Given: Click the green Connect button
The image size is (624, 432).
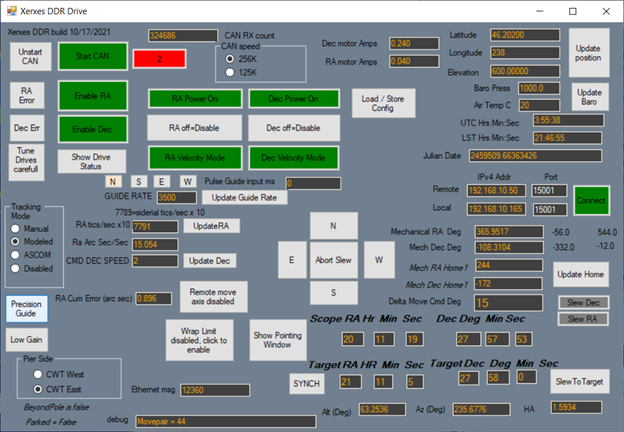Looking at the screenshot, I should [591, 200].
